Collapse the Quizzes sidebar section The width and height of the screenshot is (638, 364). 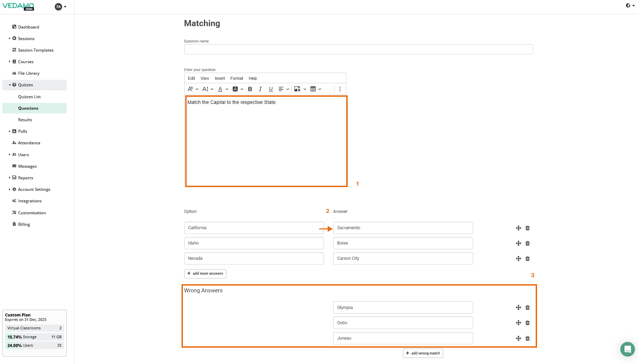(x=10, y=85)
